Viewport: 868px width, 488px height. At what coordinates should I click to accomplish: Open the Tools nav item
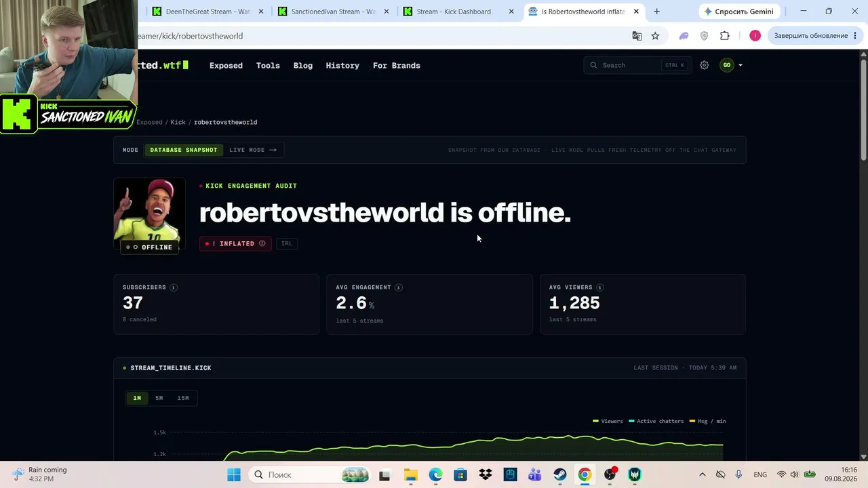click(268, 66)
